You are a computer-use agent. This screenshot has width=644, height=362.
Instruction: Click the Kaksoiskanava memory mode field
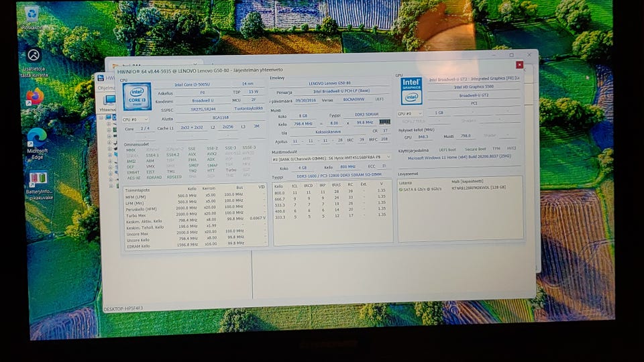tap(328, 132)
